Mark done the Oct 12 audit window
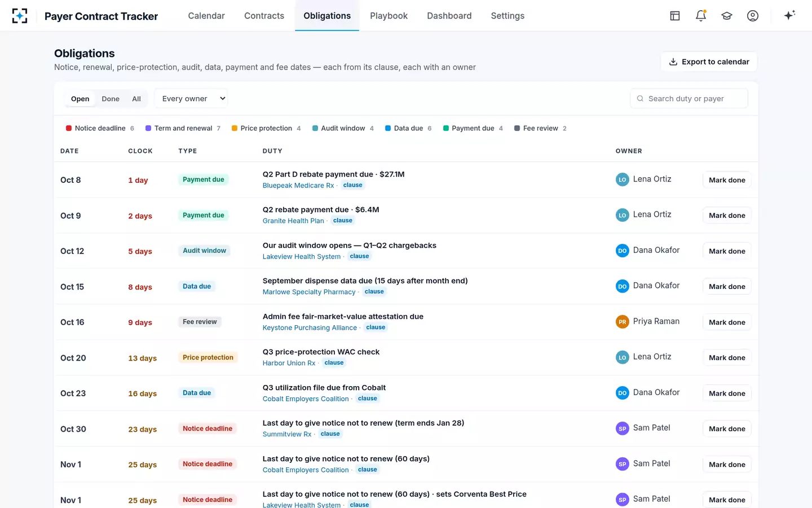Screen dimensions: 812x508 (727, 251)
